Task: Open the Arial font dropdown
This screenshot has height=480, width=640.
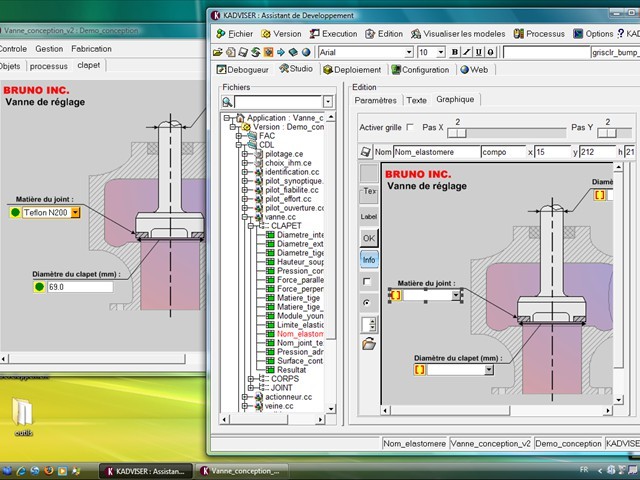Action: pos(409,52)
